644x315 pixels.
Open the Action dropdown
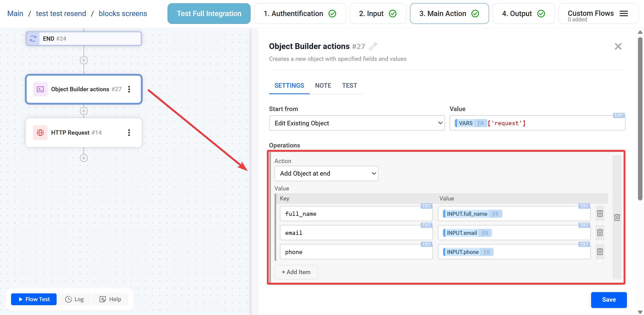coord(326,173)
